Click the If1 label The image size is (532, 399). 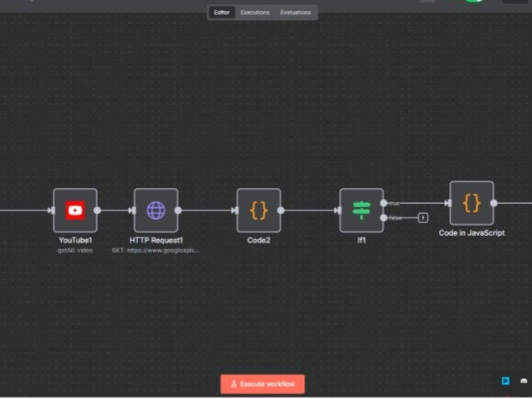(x=361, y=240)
